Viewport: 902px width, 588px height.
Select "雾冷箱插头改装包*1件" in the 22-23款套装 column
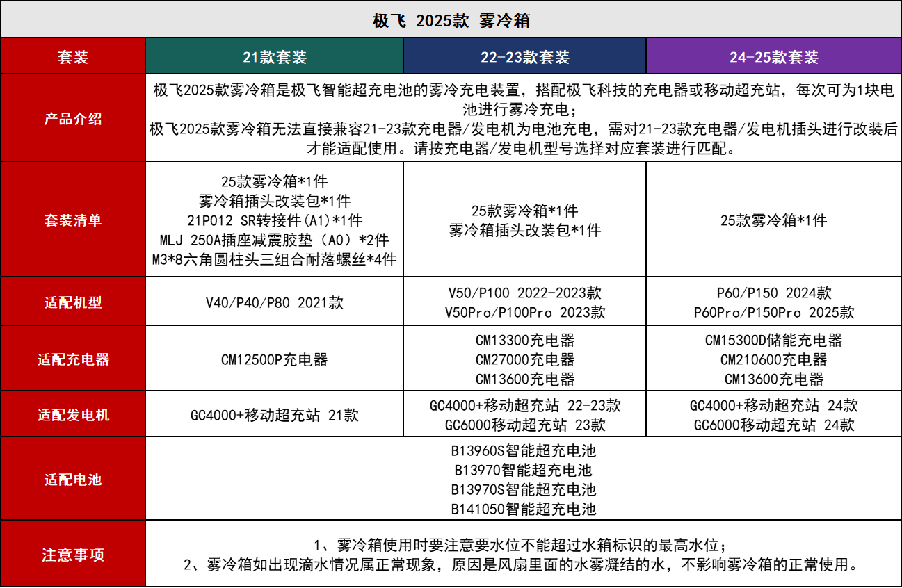[525, 230]
